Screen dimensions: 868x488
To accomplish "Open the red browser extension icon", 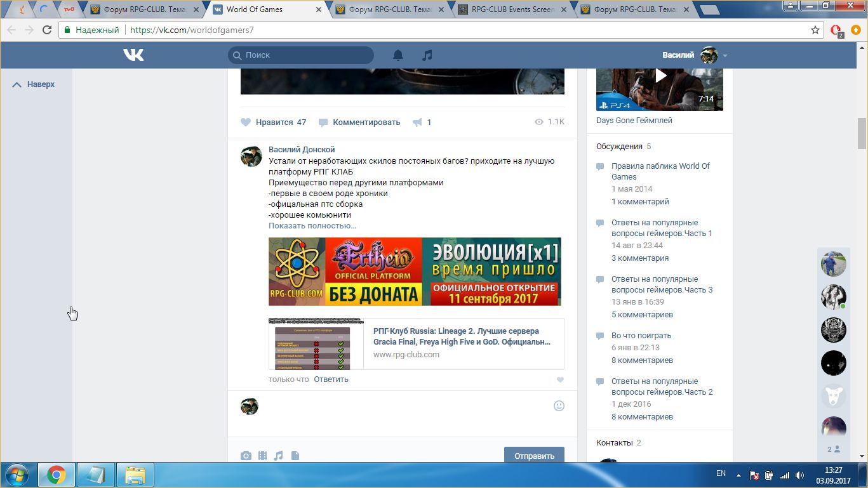I will tap(836, 30).
